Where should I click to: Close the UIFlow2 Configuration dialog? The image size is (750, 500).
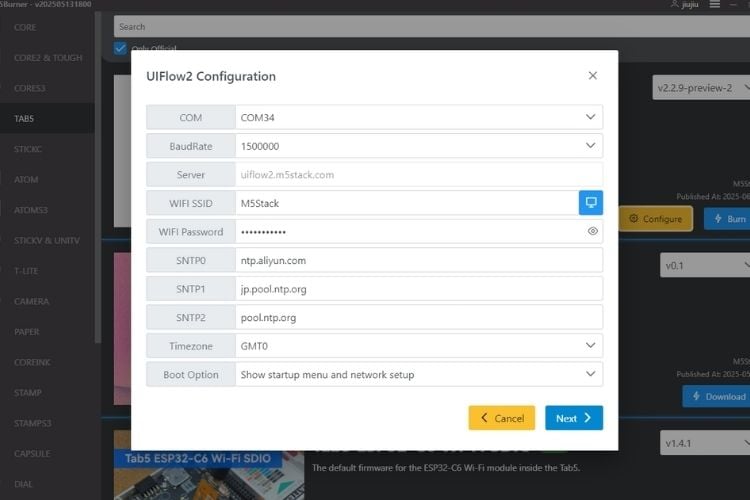[593, 76]
